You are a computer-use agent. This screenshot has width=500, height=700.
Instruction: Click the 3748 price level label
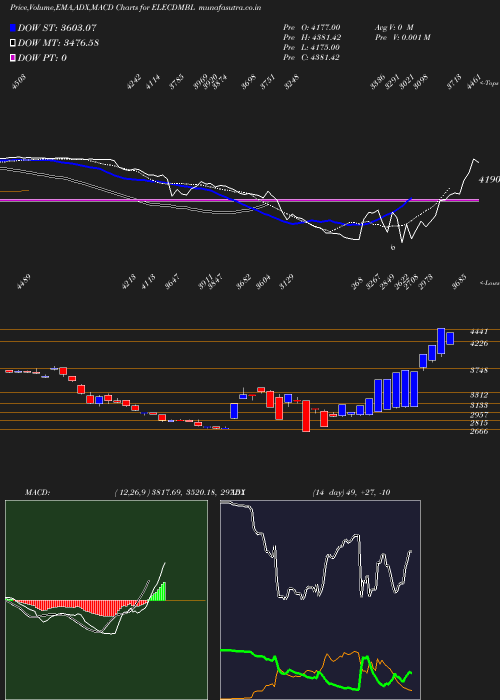pyautogui.click(x=479, y=370)
